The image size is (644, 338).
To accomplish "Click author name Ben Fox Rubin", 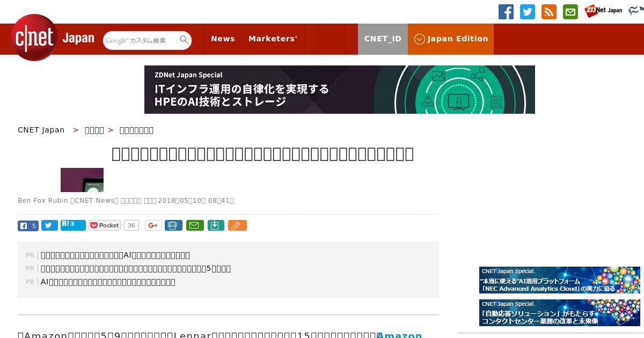I will click(43, 201).
